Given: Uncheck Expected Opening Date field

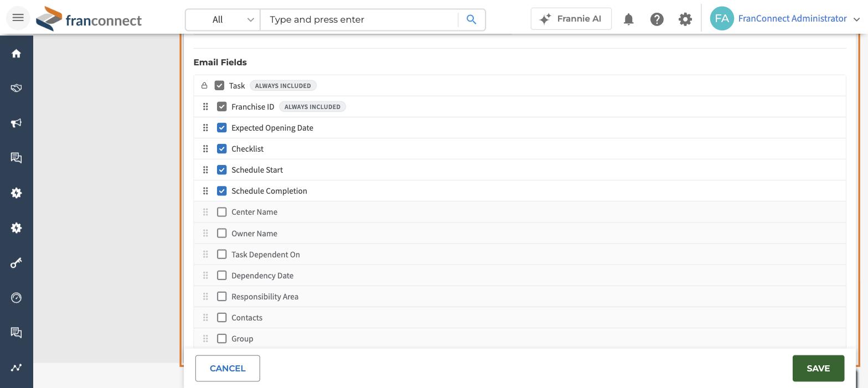Looking at the screenshot, I should point(222,128).
